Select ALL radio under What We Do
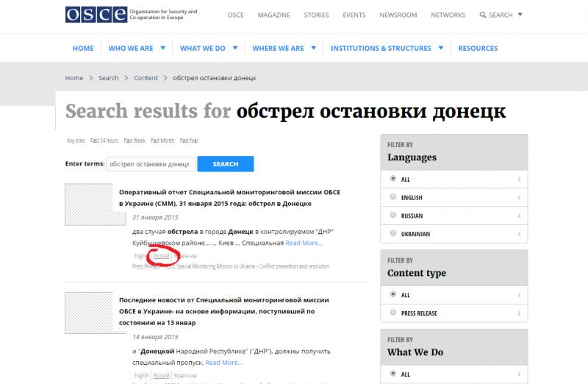 point(393,373)
